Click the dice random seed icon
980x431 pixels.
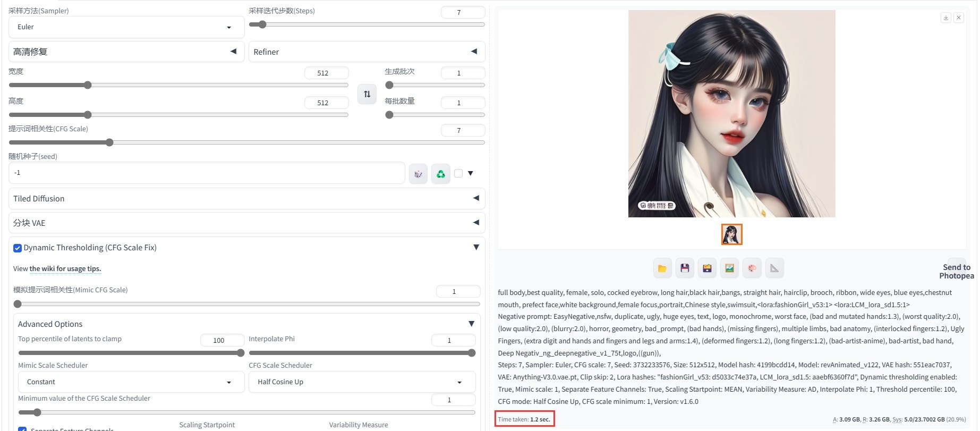click(x=418, y=174)
